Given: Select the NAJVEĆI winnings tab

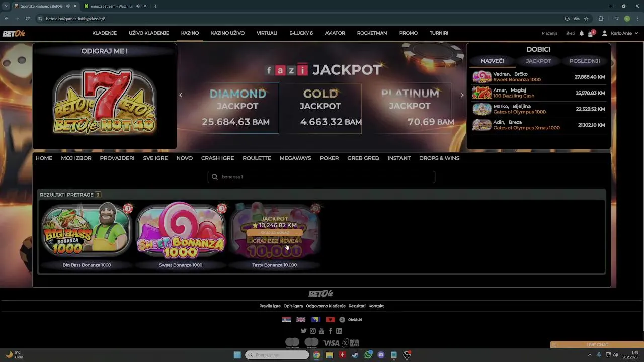Looking at the screenshot, I should pos(492,61).
